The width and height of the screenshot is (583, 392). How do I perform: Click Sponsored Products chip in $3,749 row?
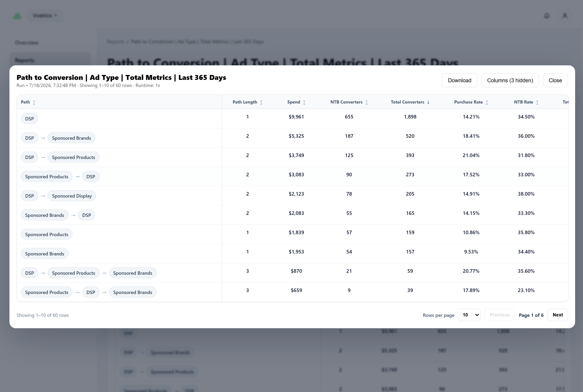[73, 157]
